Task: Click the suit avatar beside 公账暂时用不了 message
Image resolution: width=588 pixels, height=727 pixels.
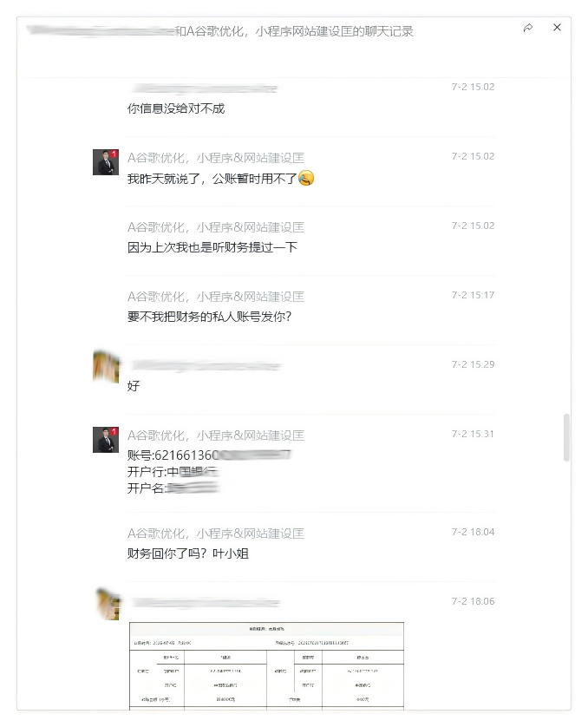Action: click(x=106, y=162)
